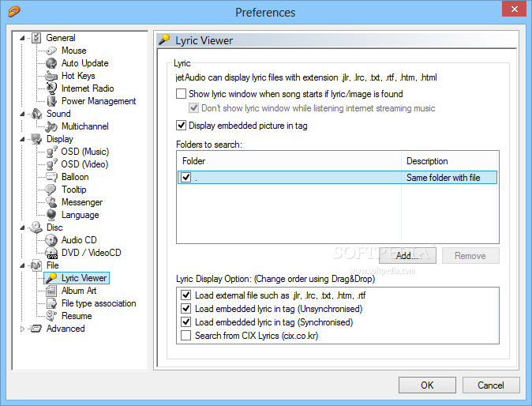Viewport: 532px width, 406px height.
Task: Confirm preferences with the OK button
Action: click(427, 385)
